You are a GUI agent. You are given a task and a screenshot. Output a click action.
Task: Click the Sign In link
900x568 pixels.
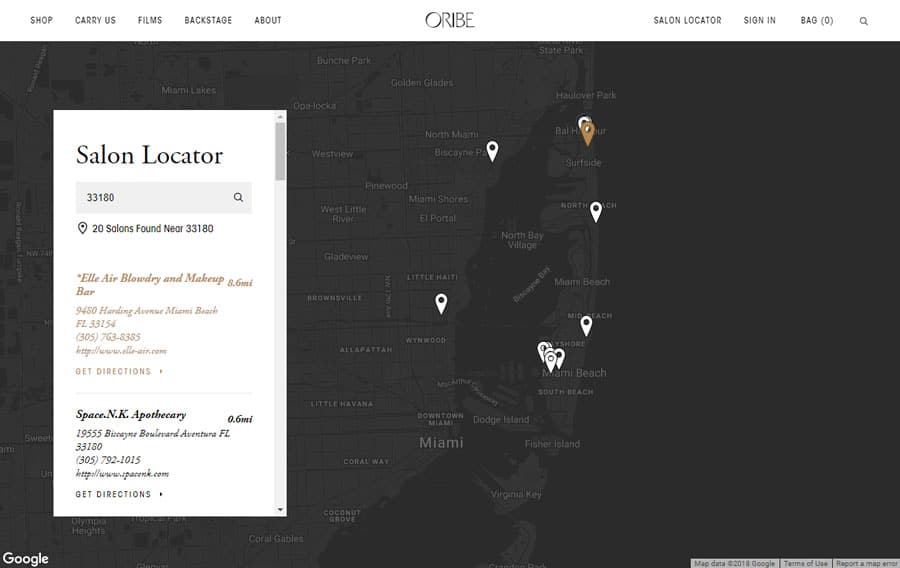[759, 21]
